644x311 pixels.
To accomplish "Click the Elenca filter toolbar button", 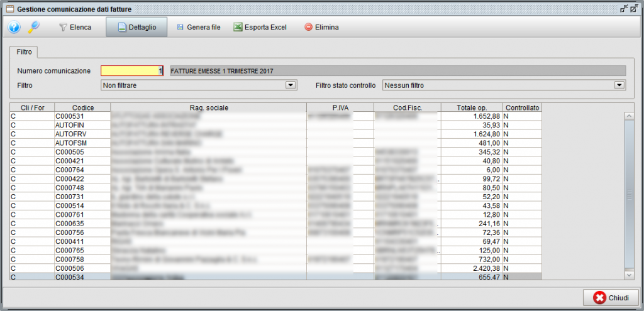I will point(75,28).
